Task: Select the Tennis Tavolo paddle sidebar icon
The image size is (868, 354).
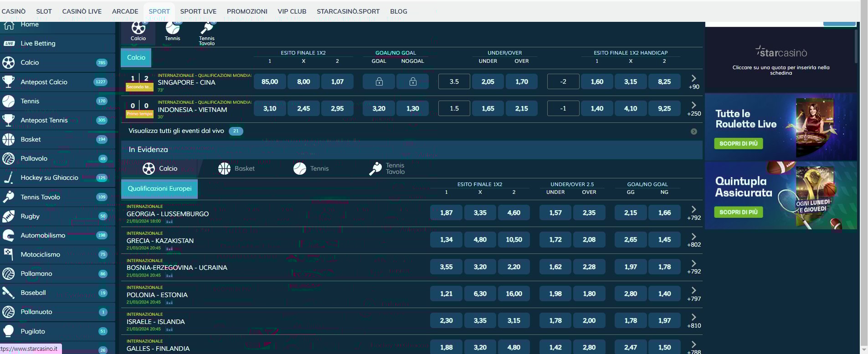Action: pos(9,197)
